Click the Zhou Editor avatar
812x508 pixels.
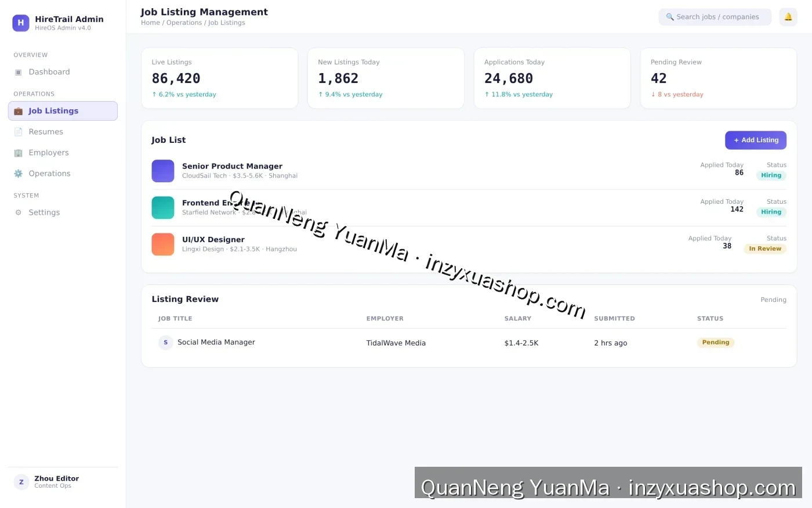click(x=21, y=482)
